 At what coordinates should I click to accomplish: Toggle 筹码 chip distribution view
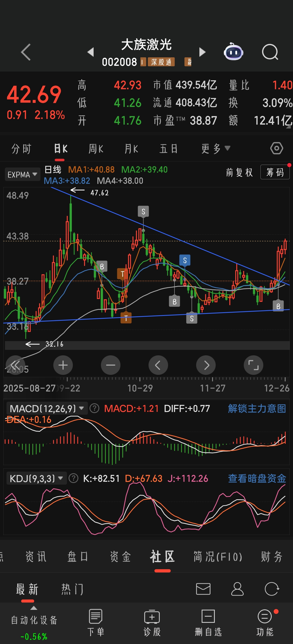(x=275, y=172)
